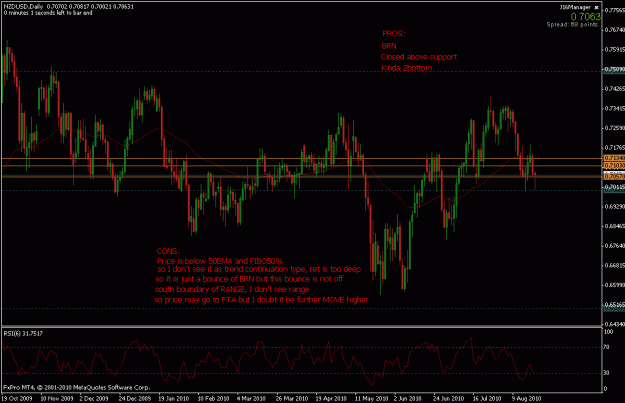This screenshot has height=403, width=625.
Task: Click the 'PROS:' annotation heading
Action: point(394,34)
